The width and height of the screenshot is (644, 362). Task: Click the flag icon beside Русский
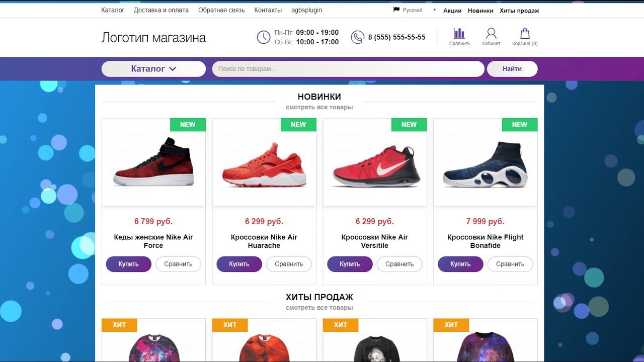(x=396, y=10)
